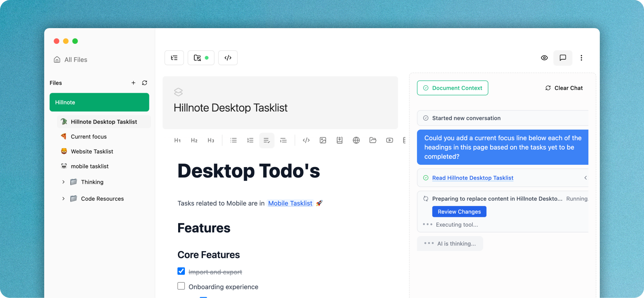The image size is (644, 298).
Task: Insert a video embed
Action: 389,140
